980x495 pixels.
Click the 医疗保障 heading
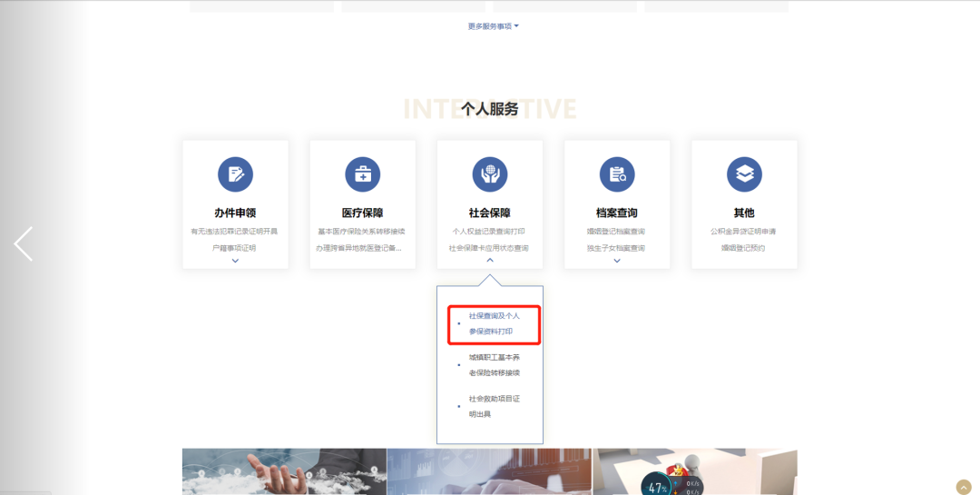(362, 213)
